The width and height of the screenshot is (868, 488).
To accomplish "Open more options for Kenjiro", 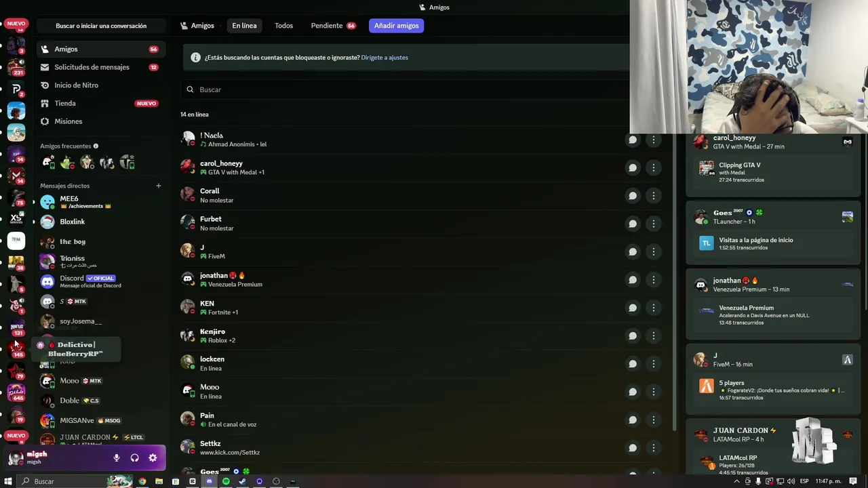I will tap(654, 335).
